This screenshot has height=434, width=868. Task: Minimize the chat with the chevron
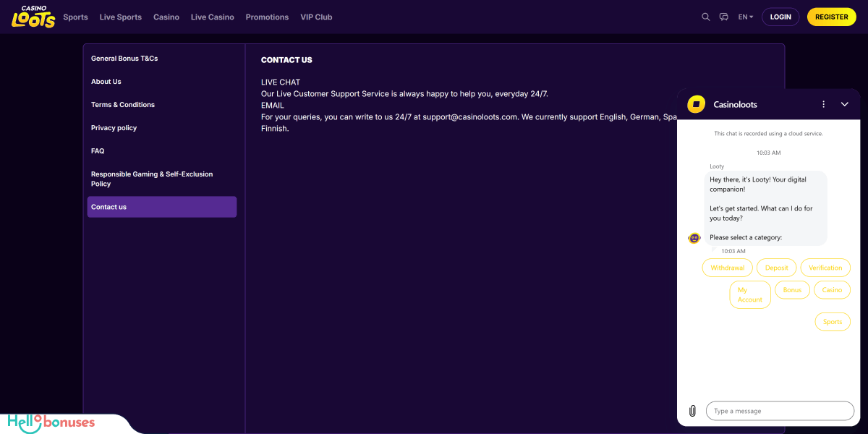(844, 104)
